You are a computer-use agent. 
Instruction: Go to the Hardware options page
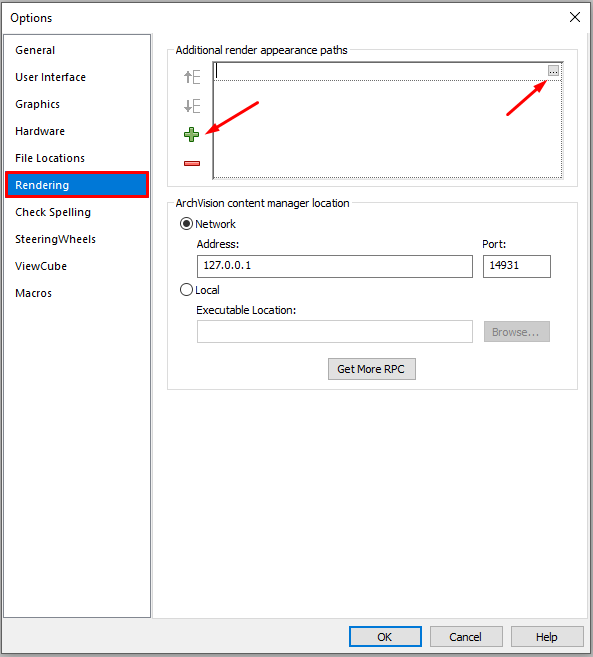pos(77,131)
